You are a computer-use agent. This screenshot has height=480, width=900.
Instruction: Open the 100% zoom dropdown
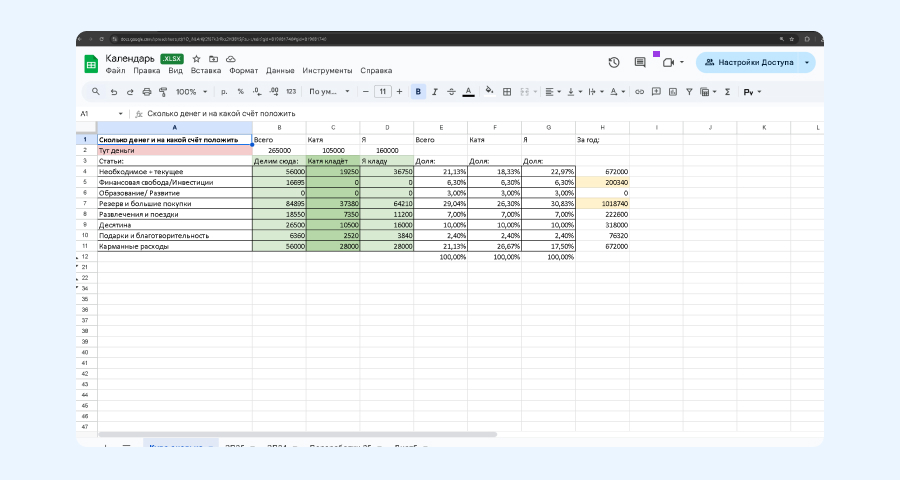click(191, 92)
